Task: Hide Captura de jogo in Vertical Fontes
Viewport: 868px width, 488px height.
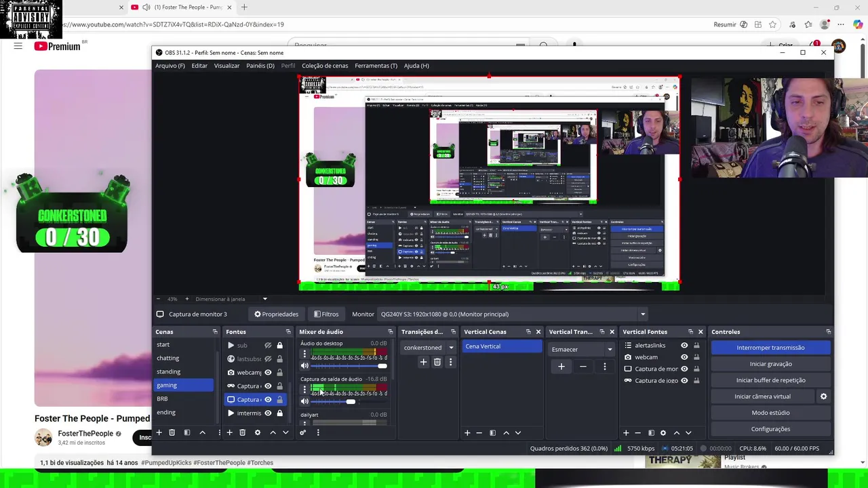Action: 684,380
